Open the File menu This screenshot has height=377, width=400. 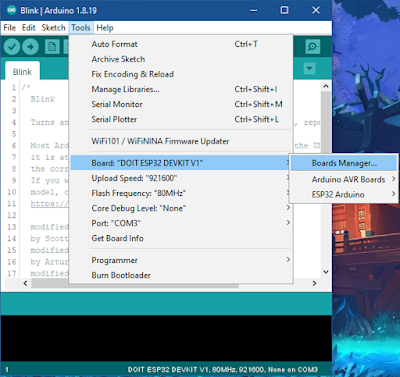pyautogui.click(x=10, y=28)
